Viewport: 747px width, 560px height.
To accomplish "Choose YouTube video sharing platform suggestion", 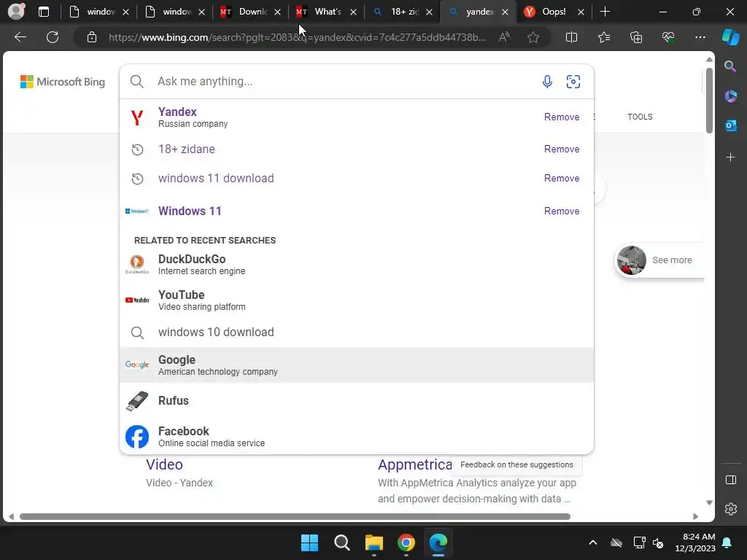I will [356, 300].
